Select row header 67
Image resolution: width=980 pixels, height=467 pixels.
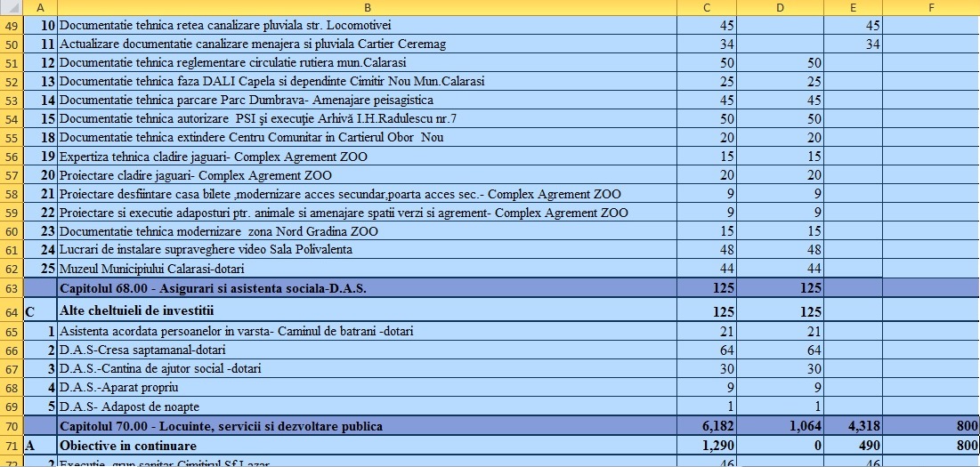click(12, 369)
